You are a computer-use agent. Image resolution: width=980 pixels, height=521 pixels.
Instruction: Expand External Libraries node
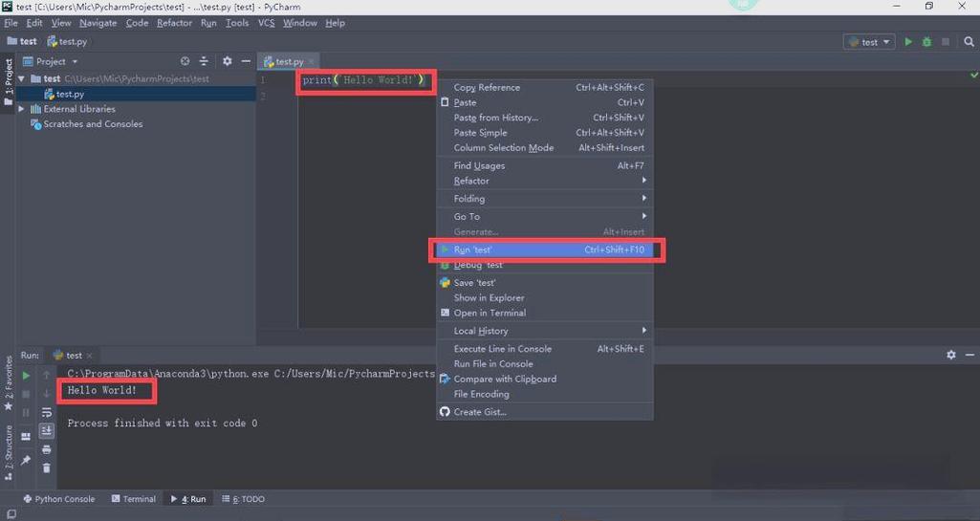click(x=22, y=109)
